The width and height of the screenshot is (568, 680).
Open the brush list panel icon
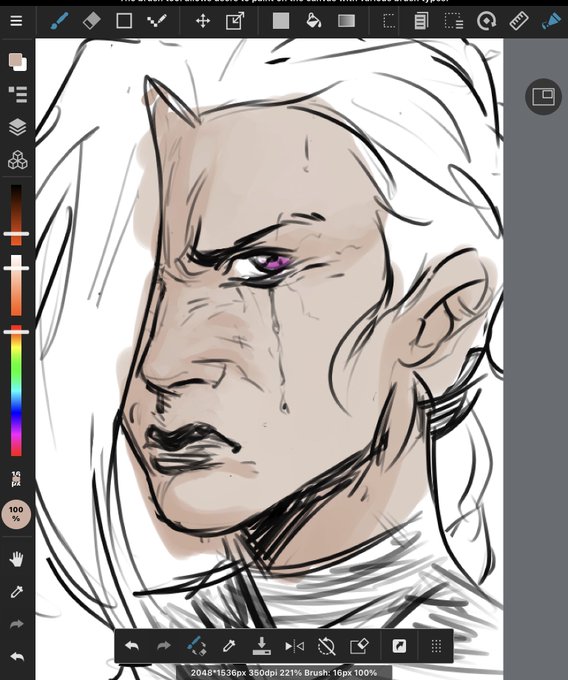pos(18,94)
